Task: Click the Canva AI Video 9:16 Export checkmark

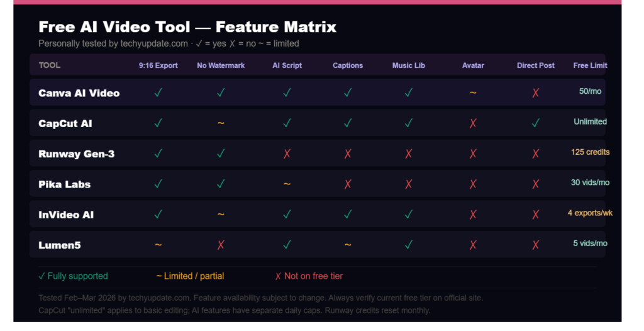Action: click(158, 93)
